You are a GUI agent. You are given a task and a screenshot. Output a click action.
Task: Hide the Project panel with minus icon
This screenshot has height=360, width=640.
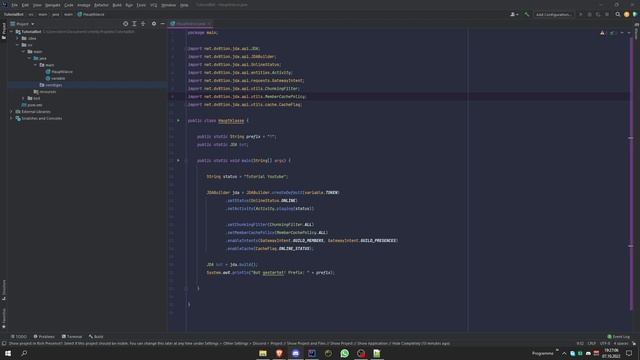coord(162,24)
